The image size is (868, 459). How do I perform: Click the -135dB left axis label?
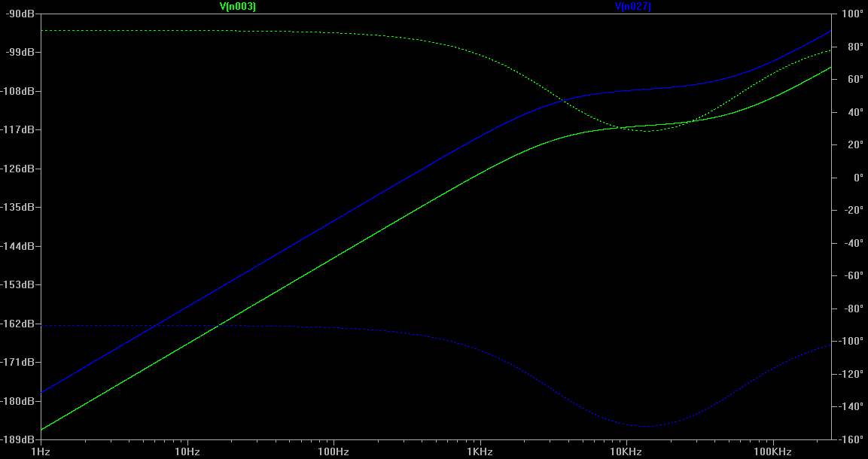17,207
